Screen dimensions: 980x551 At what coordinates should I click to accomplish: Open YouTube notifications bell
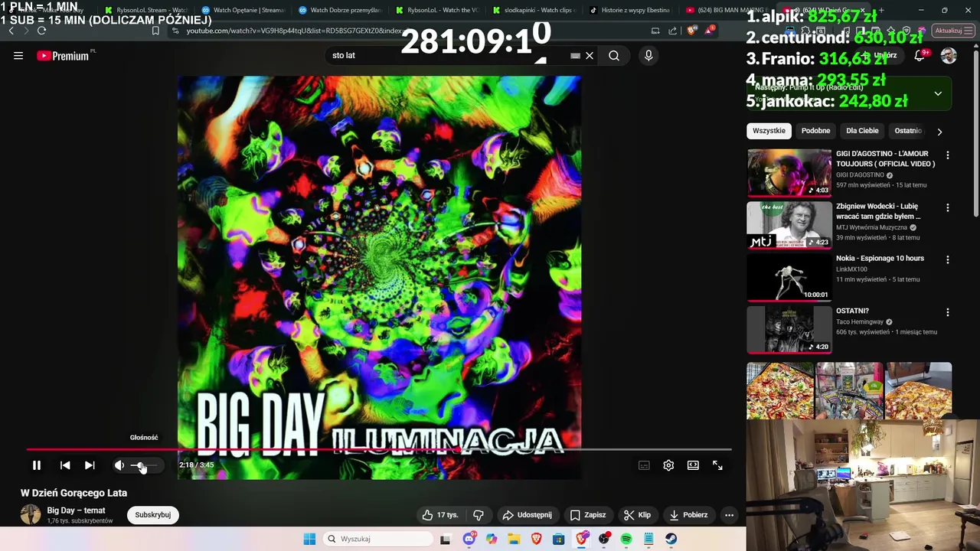pyautogui.click(x=920, y=56)
